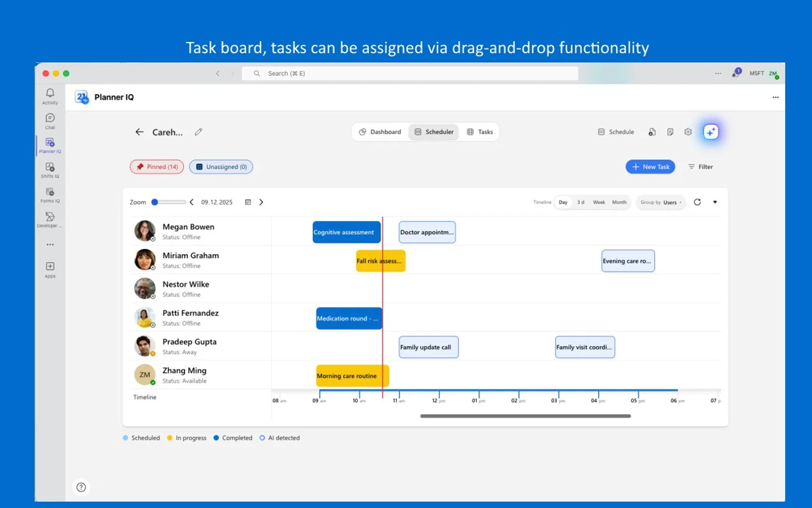Select Day timeline view
Screen dimensions: 812x508
coord(563,202)
